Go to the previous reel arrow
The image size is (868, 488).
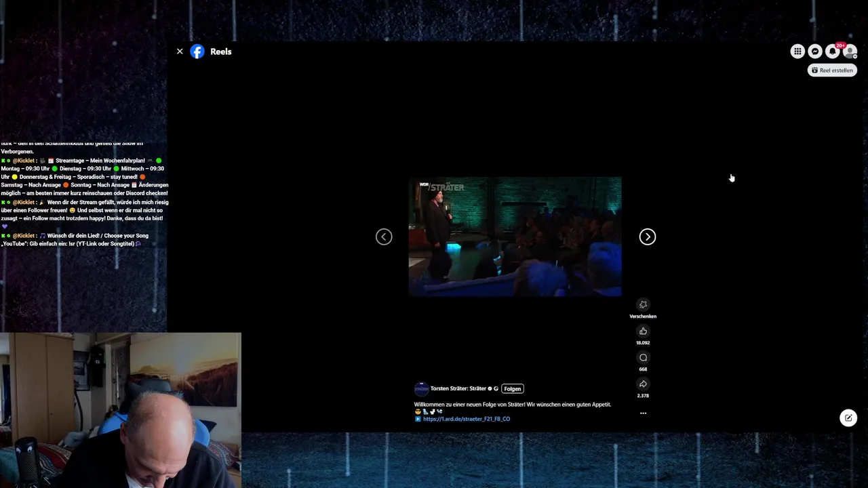(384, 237)
